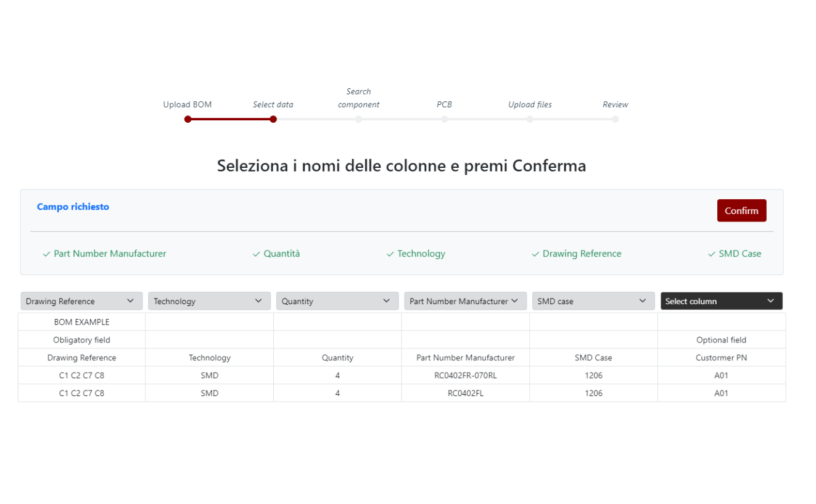Jump to Search component step dot
The width and height of the screenshot is (816, 504).
(x=359, y=119)
